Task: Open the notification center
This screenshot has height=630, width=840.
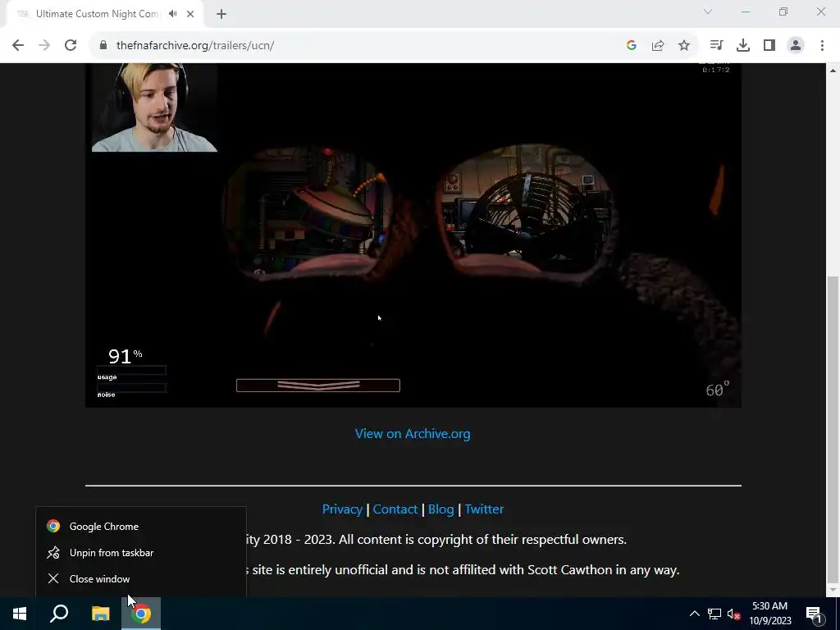Action: (814, 614)
